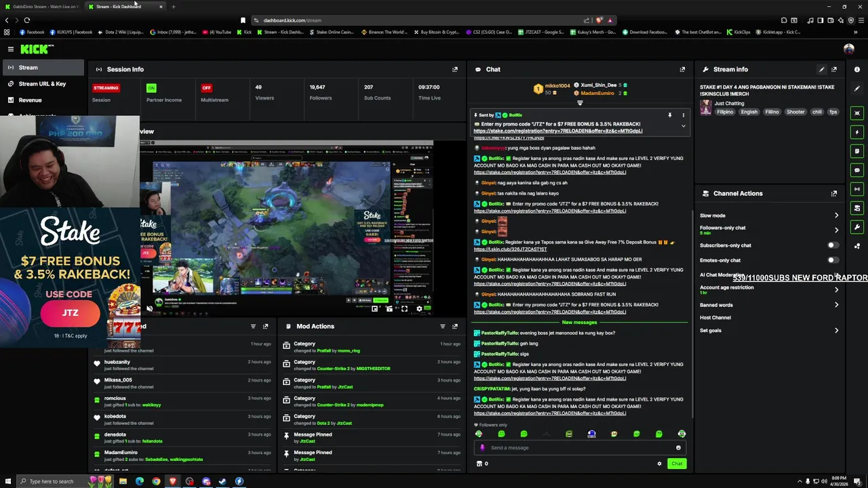Open activity feed filter icon
Screen dimensions: 868x488
(253, 326)
